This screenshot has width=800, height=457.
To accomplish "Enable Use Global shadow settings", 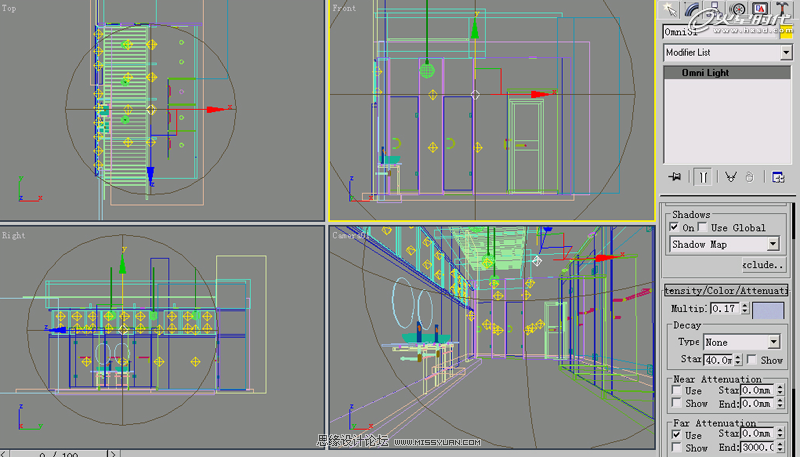I will [x=703, y=227].
